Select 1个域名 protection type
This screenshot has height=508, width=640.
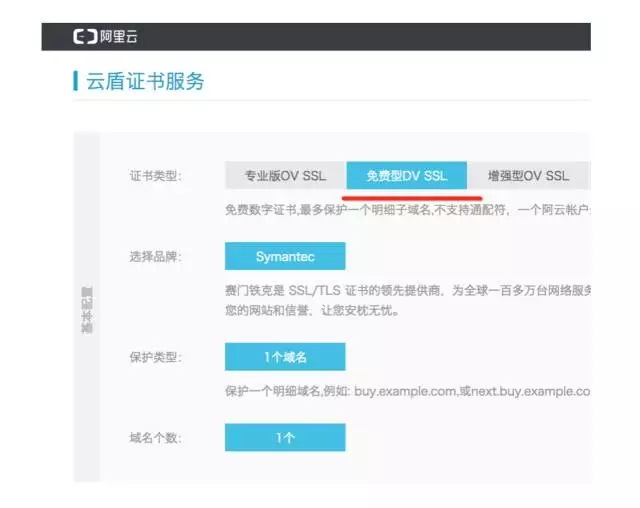pos(285,357)
